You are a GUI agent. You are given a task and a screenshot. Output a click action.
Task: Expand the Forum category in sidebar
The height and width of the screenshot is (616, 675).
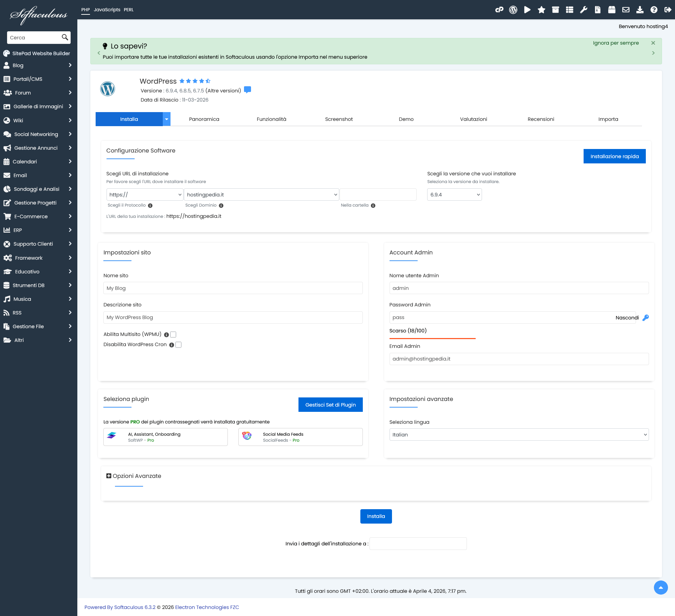(39, 93)
